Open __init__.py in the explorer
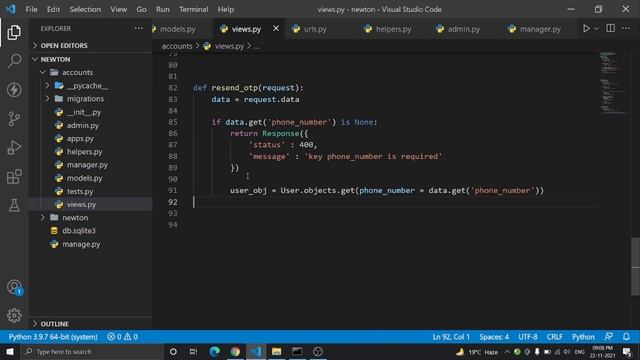Image resolution: width=640 pixels, height=360 pixels. tap(91, 112)
